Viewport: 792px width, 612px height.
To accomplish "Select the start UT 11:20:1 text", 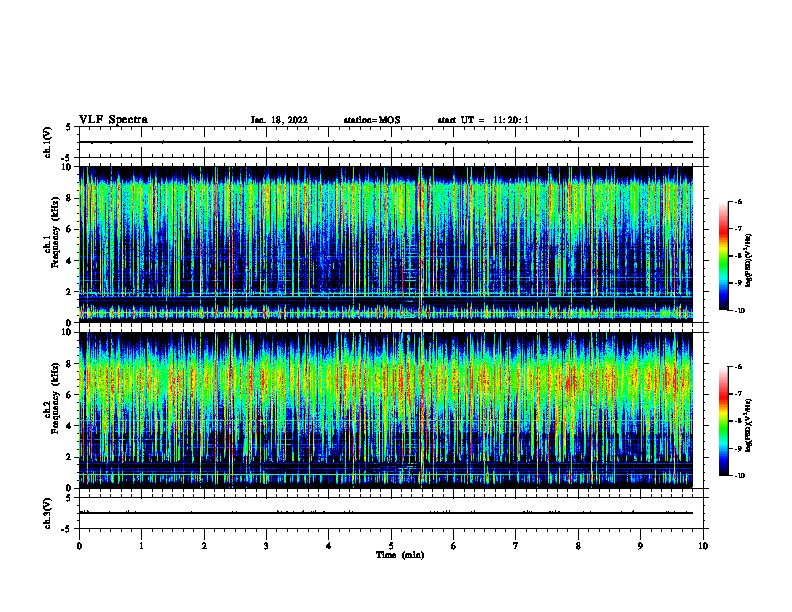I will point(483,120).
